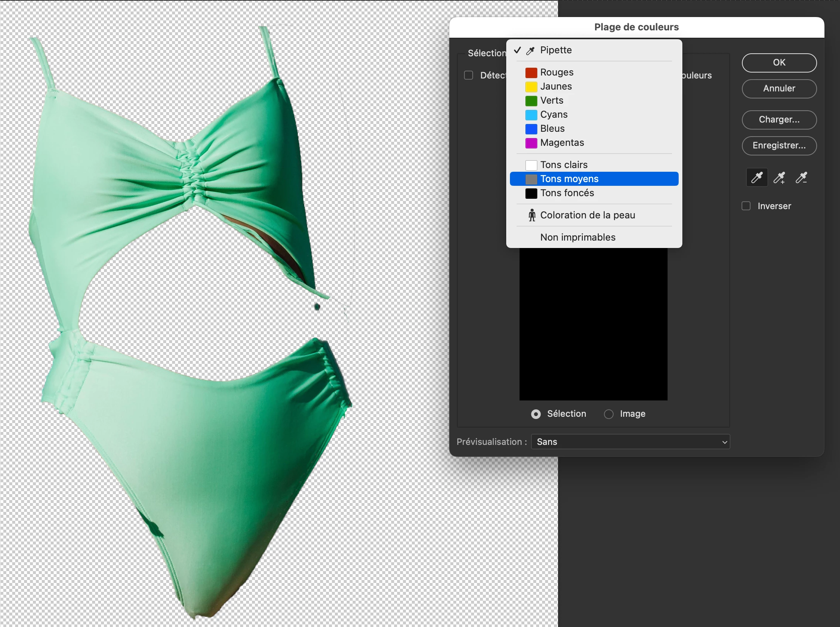Click the OK button
This screenshot has height=627, width=840.
tap(779, 63)
